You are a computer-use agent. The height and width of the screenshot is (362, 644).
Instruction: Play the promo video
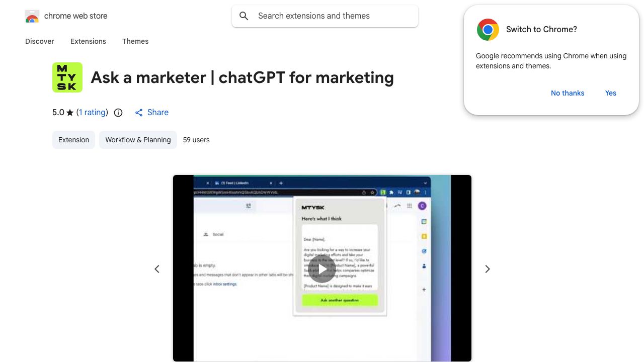[322, 268]
